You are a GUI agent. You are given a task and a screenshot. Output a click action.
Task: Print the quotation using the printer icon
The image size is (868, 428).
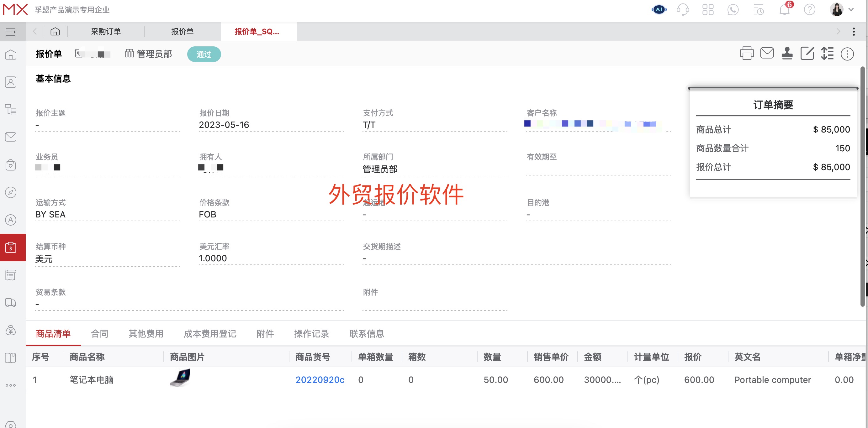coord(747,54)
